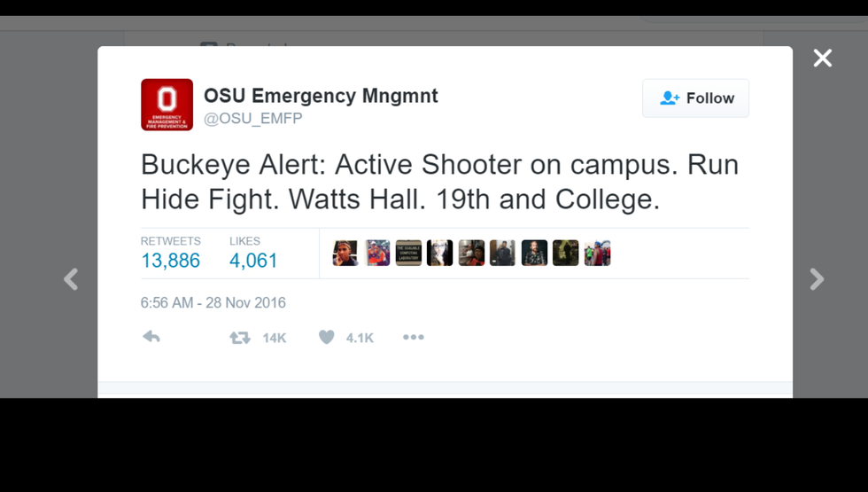Open the OSU Emergency Mngmnt account name

click(321, 96)
